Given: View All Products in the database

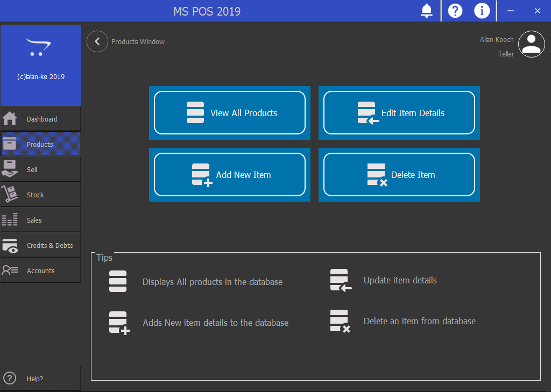Looking at the screenshot, I should [x=230, y=113].
